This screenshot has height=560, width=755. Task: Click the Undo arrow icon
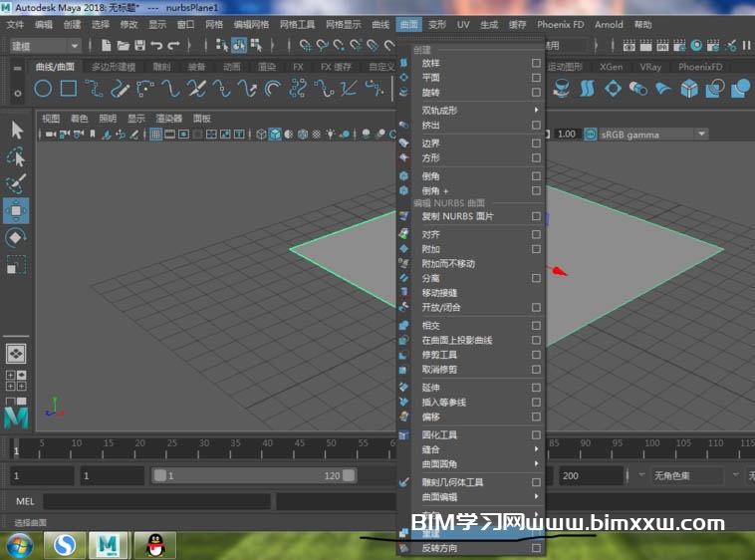pos(157,46)
